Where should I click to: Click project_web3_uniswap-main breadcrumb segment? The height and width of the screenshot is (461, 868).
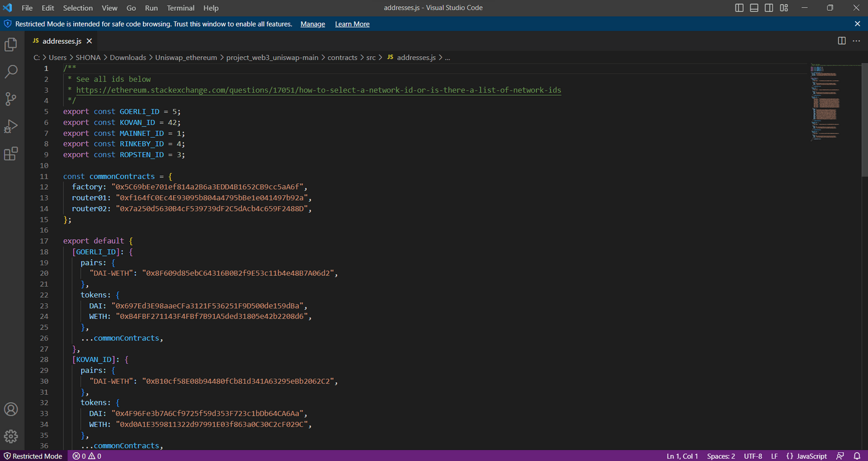tap(272, 57)
